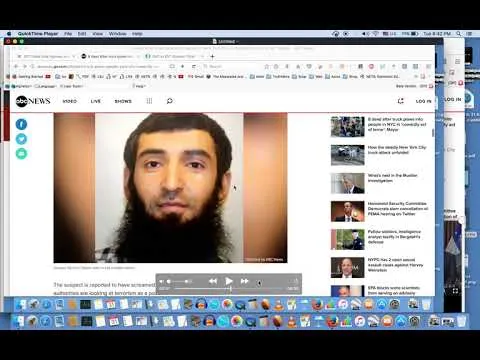Open 'What's next in the Mueller investigation'
The width and height of the screenshot is (480, 360).
pyautogui.click(x=392, y=178)
